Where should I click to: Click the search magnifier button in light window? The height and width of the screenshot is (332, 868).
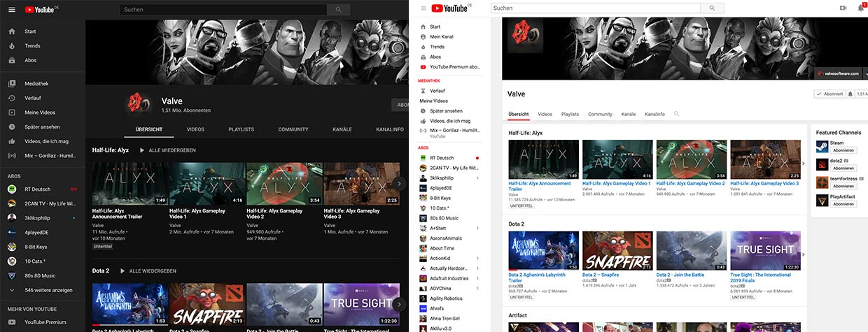712,8
